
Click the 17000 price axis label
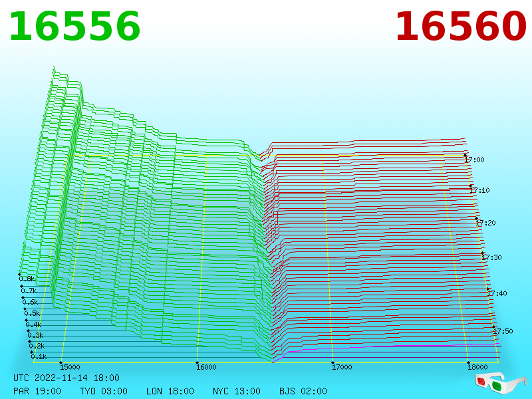tap(342, 367)
